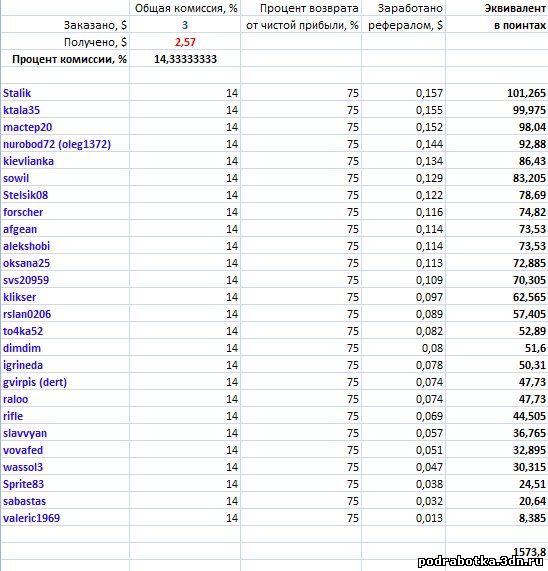Viewport: 548px width, 571px height.
Task: Select the 14,33333333 commission percent cell
Action: (x=185, y=59)
